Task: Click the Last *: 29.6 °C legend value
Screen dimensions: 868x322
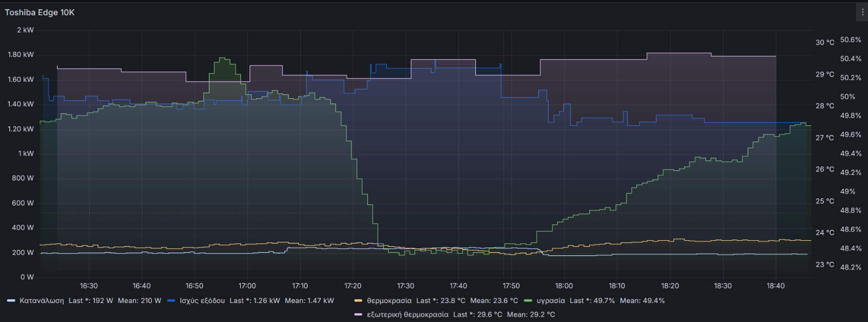Action: click(477, 314)
